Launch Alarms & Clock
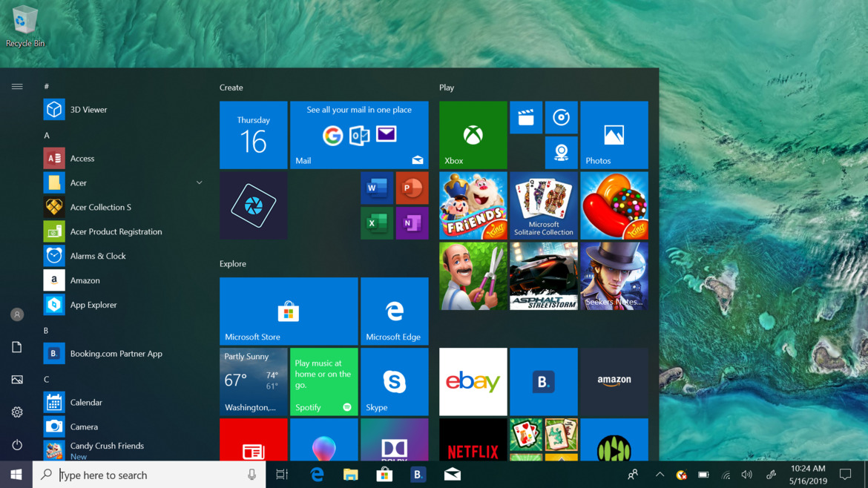Viewport: 868px width, 488px height. click(123, 256)
